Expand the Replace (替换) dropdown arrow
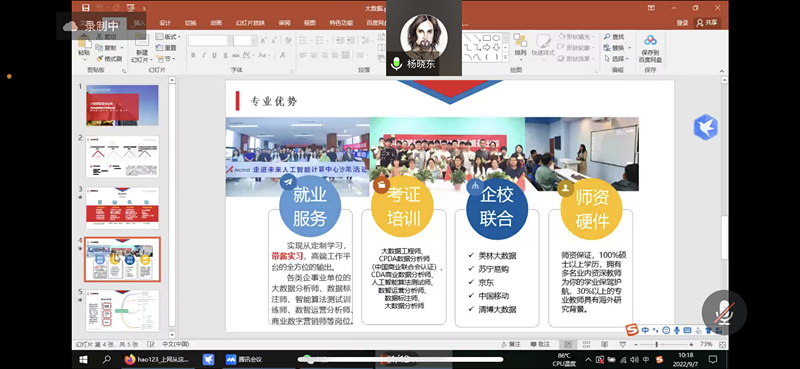 click(x=630, y=48)
